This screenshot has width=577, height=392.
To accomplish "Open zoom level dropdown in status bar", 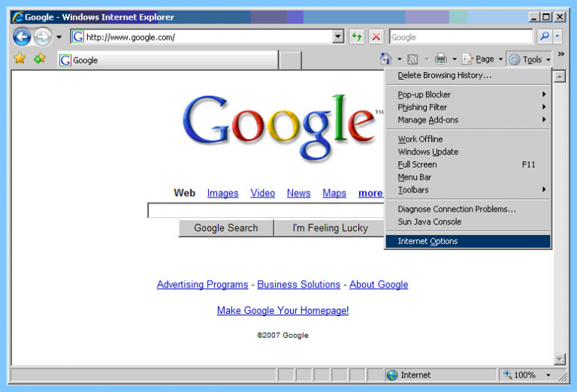I will (x=548, y=375).
